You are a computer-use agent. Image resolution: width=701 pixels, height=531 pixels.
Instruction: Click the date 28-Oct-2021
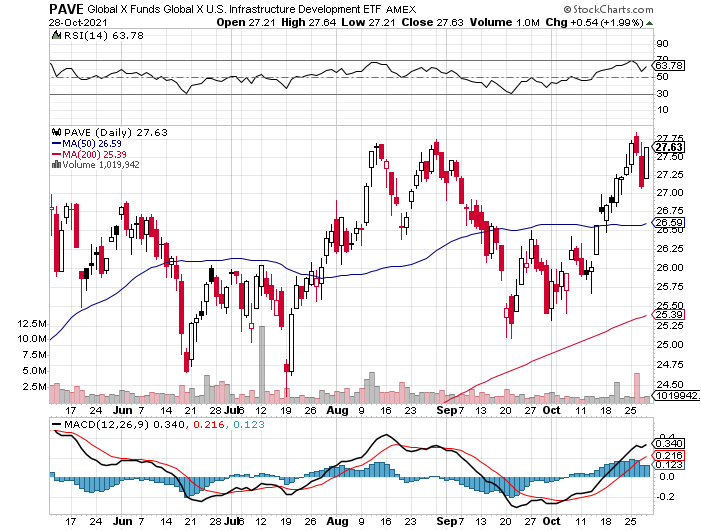pyautogui.click(x=78, y=22)
